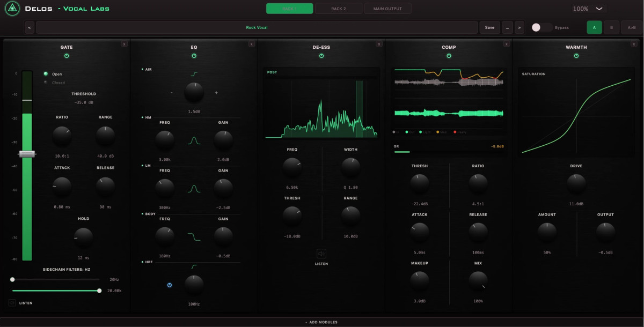Save the current preset
The height and width of the screenshot is (327, 644).
(x=489, y=27)
